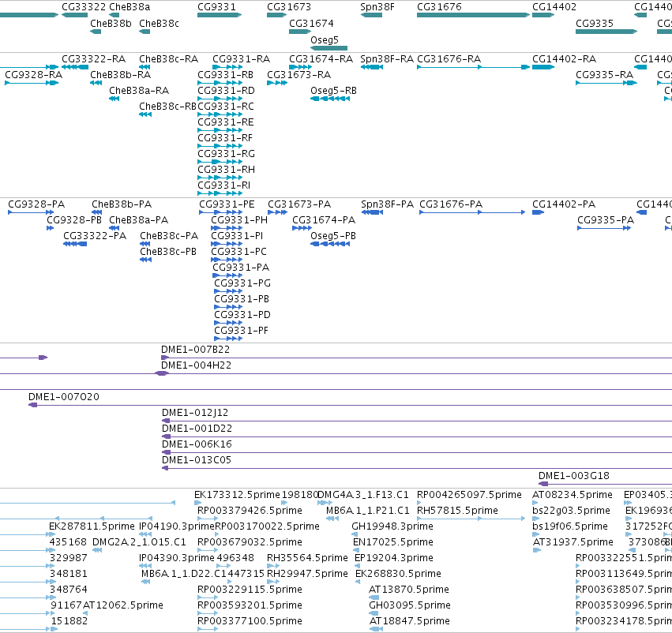672x633 pixels.
Task: Open the CG14402-RA transcript label
Action: point(564,58)
